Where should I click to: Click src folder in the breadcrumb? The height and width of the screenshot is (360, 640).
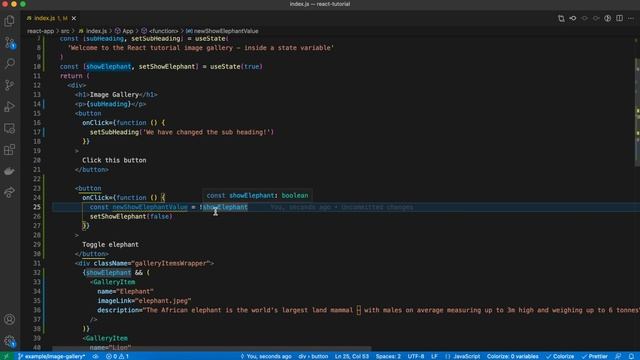pos(65,31)
